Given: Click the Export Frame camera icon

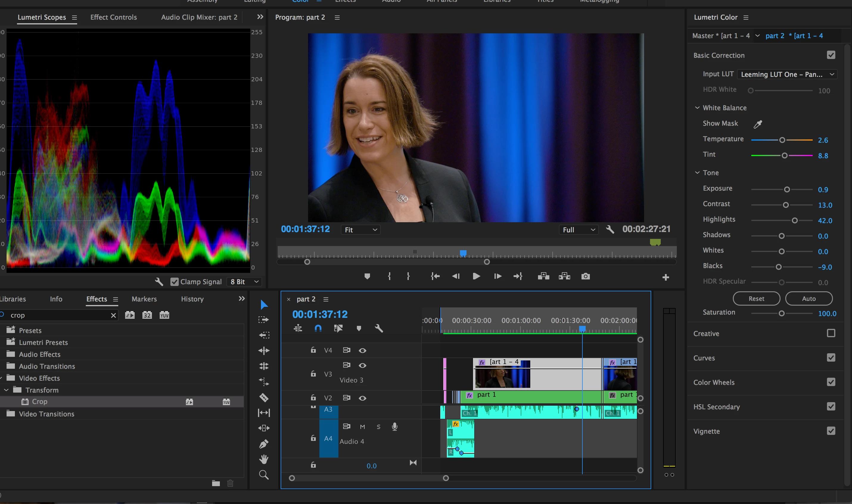Looking at the screenshot, I should (585, 276).
